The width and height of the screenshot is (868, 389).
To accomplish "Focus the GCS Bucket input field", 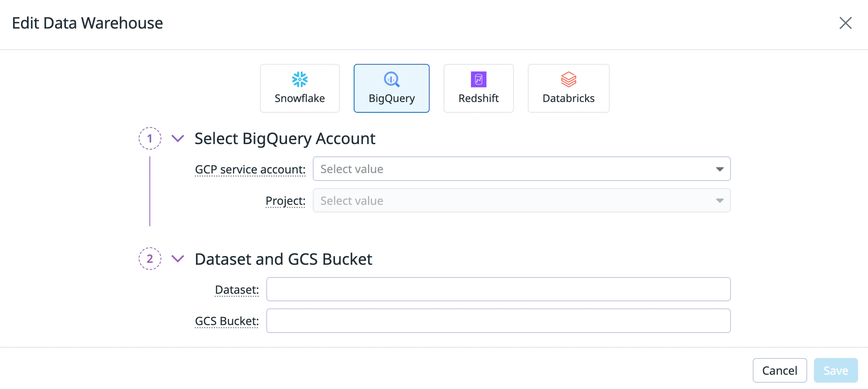I will point(498,321).
